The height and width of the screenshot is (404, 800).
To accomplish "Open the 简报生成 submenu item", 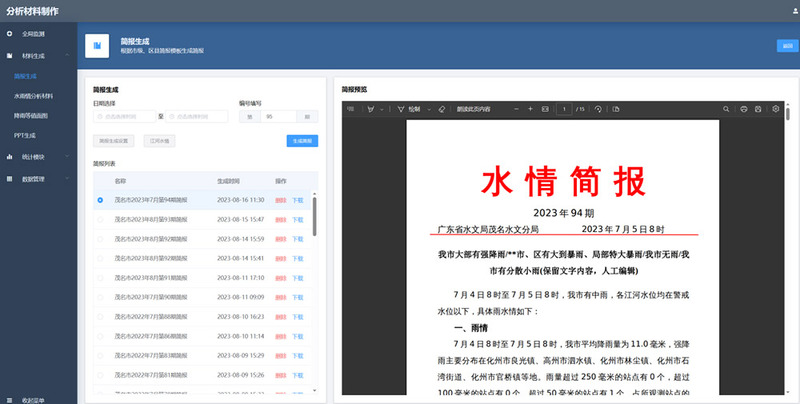I will coord(26,76).
